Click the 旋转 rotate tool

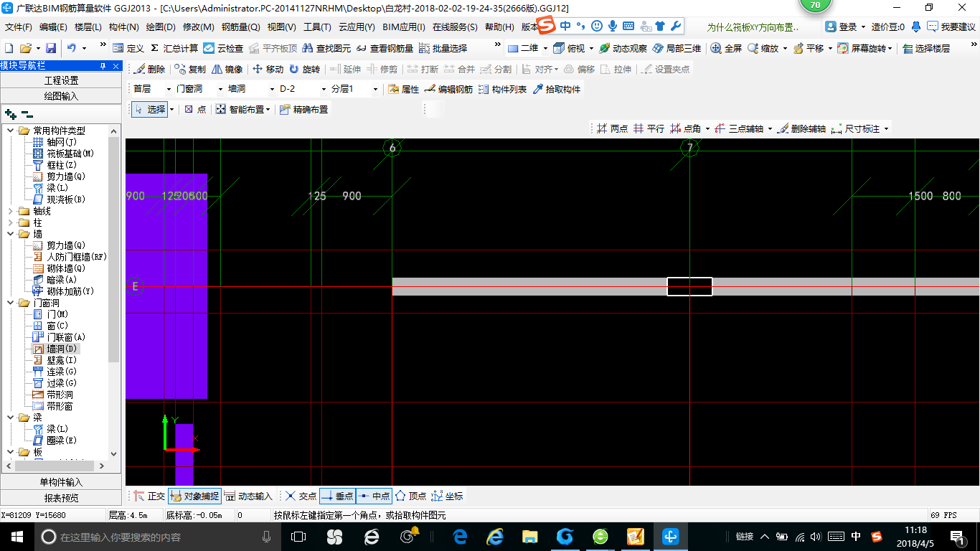click(305, 70)
